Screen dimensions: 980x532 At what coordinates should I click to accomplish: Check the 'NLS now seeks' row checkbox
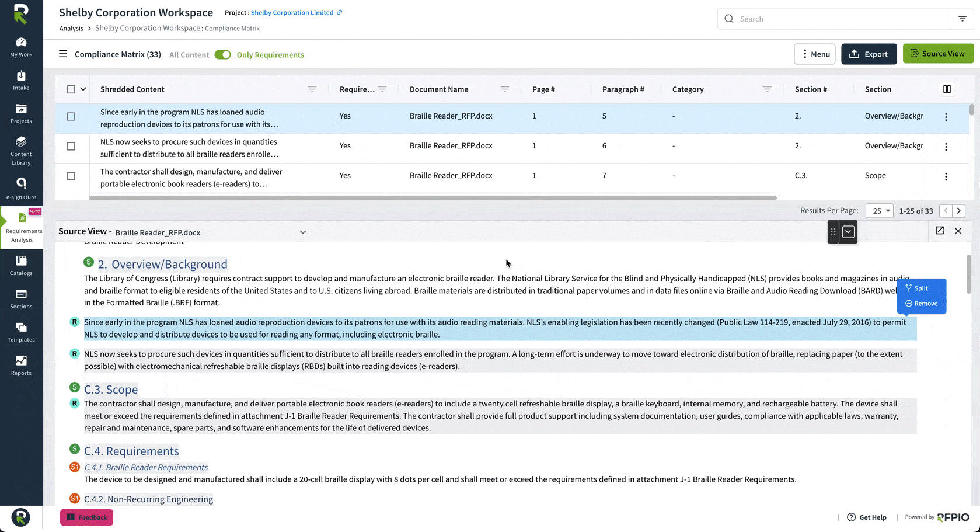tap(71, 147)
